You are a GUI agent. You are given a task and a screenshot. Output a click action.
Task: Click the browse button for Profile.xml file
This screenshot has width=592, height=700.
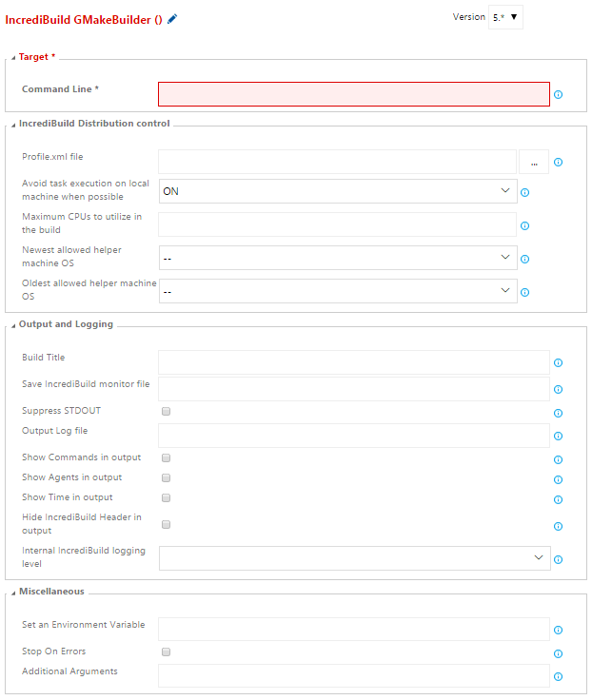pos(533,163)
